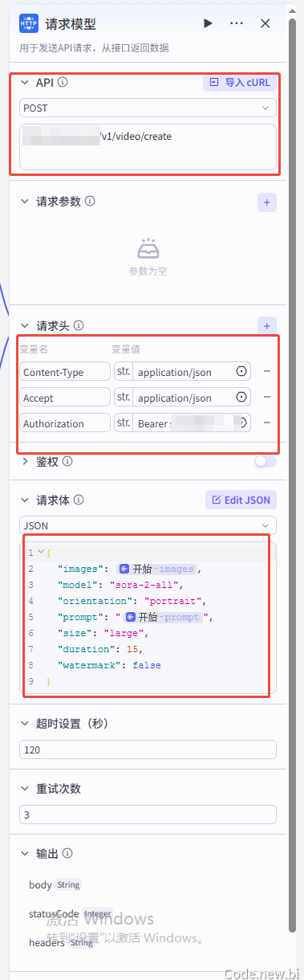Show the 请求体 info tooltip icon

[x=79, y=500]
